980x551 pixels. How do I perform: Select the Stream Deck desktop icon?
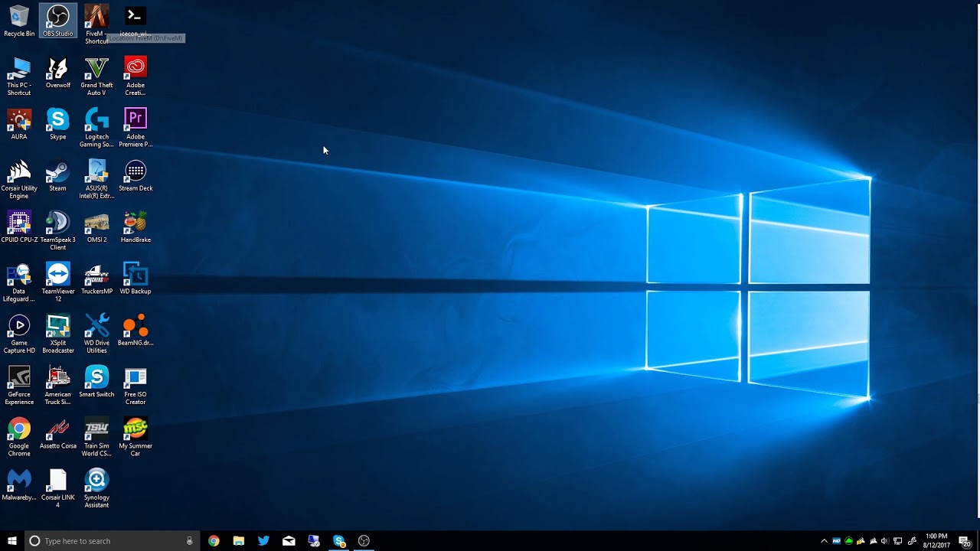click(136, 175)
